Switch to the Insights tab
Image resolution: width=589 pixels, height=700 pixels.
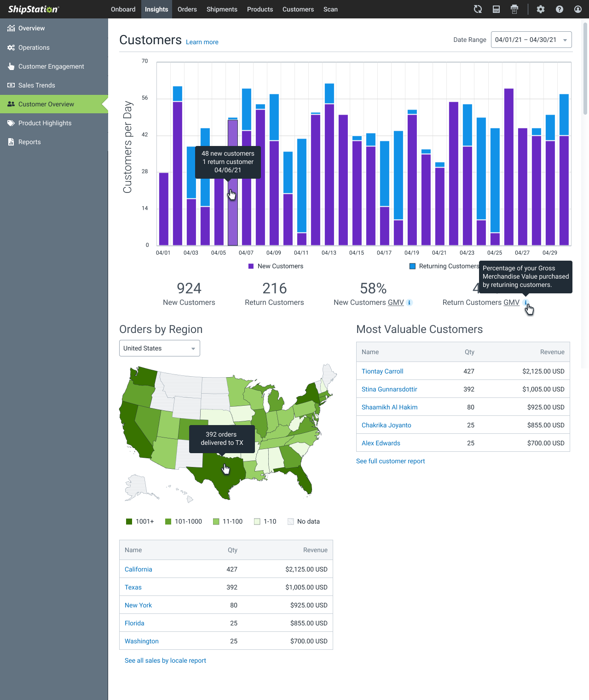coord(156,9)
